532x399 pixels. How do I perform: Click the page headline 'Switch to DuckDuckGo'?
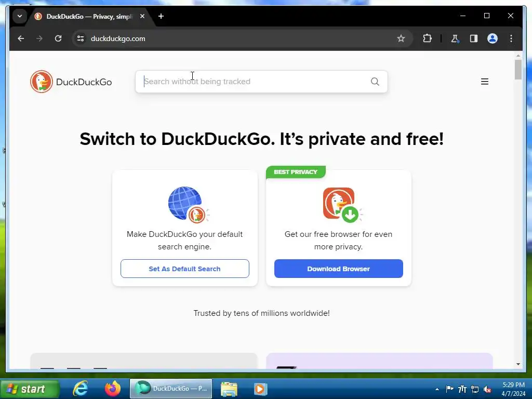(262, 139)
